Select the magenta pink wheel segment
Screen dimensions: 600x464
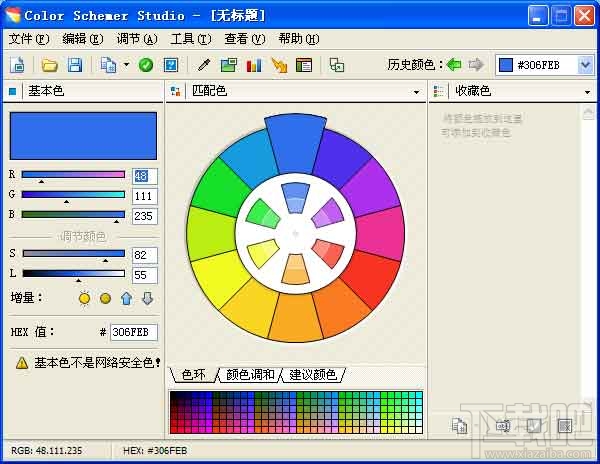pos(381,233)
